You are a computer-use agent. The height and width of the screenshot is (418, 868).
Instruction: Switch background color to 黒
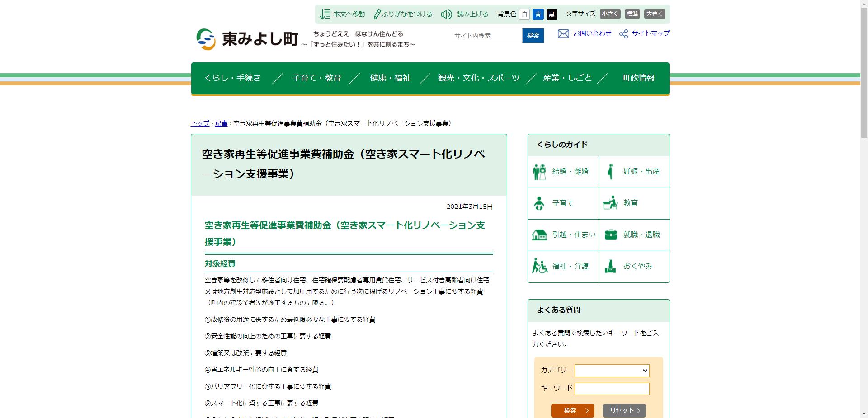[x=552, y=14]
